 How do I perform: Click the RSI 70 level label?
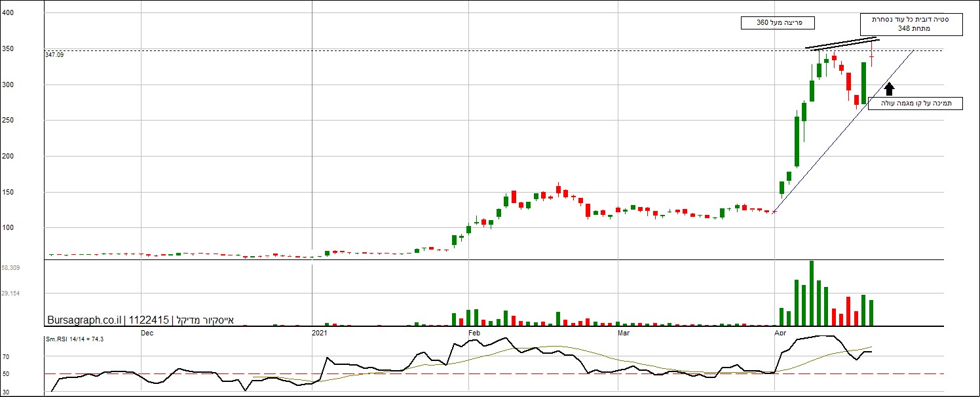click(x=6, y=357)
